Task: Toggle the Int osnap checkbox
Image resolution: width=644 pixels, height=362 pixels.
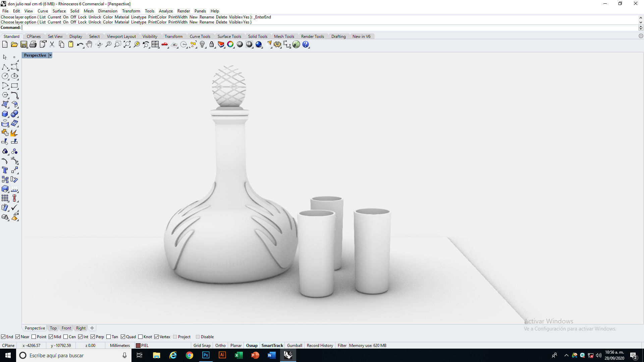Action: [x=80, y=337]
